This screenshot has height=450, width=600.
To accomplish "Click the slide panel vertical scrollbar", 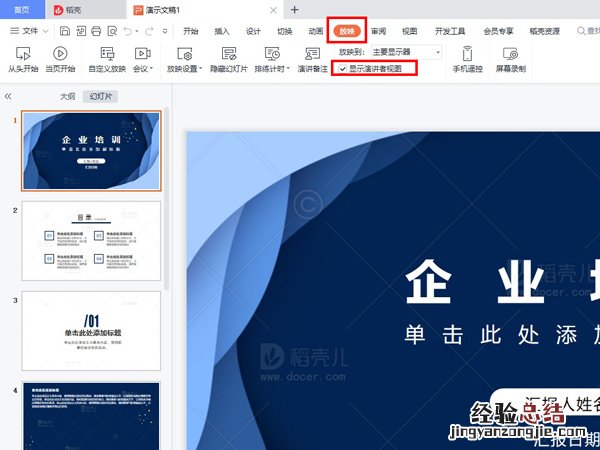I will [166, 199].
